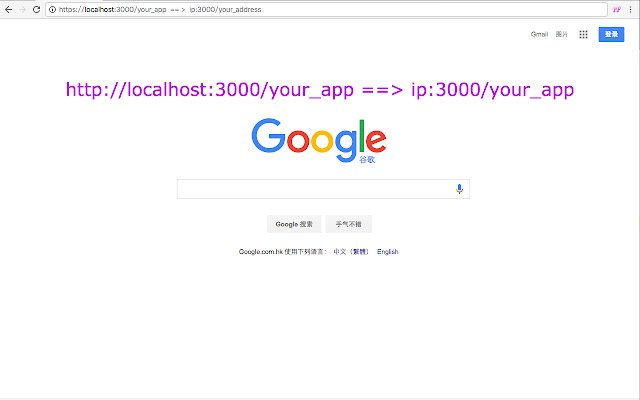The width and height of the screenshot is (640, 400).
Task: Click the I'm Feeling Lucky button
Action: point(349,224)
